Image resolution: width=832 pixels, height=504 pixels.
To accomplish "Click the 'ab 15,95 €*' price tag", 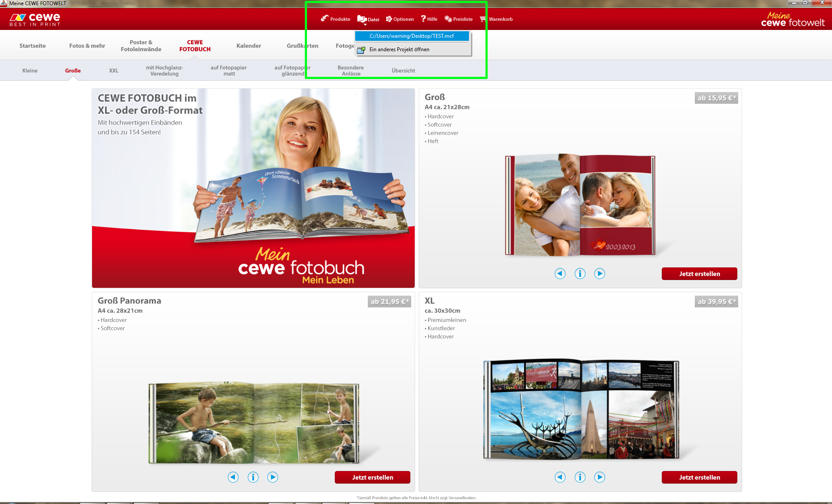I will coord(716,98).
